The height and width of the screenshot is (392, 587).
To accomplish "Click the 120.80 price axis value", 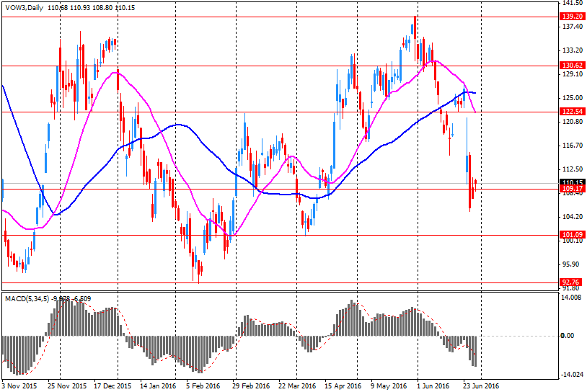I will (573, 122).
